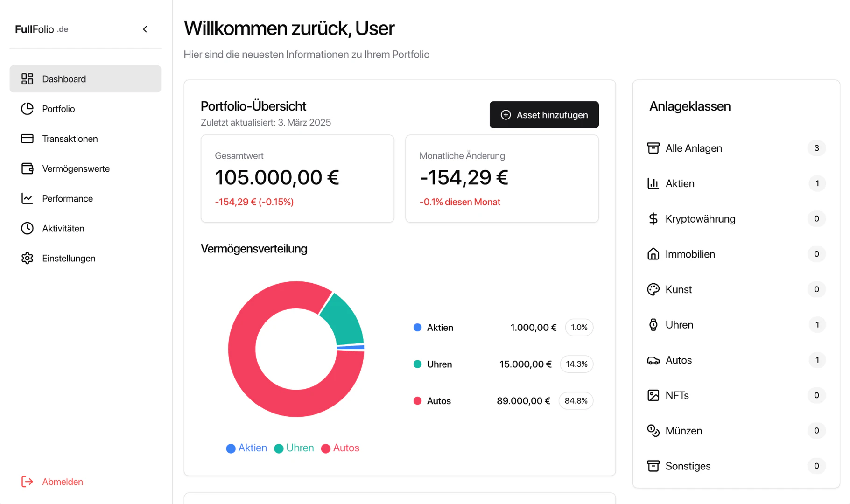850x504 pixels.
Task: Click the Aktivitäten clock icon
Action: pyautogui.click(x=27, y=228)
